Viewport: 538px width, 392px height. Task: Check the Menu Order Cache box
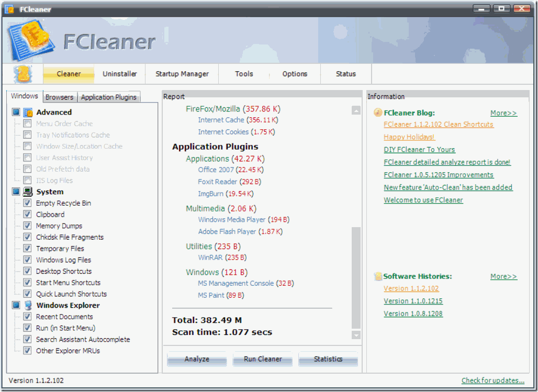27,123
